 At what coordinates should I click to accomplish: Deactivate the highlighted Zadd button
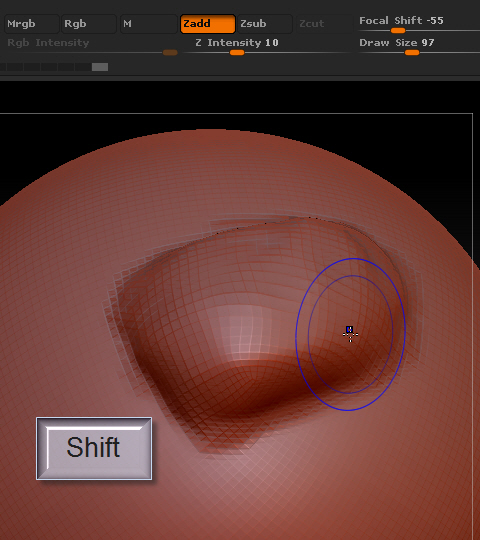(x=208, y=24)
